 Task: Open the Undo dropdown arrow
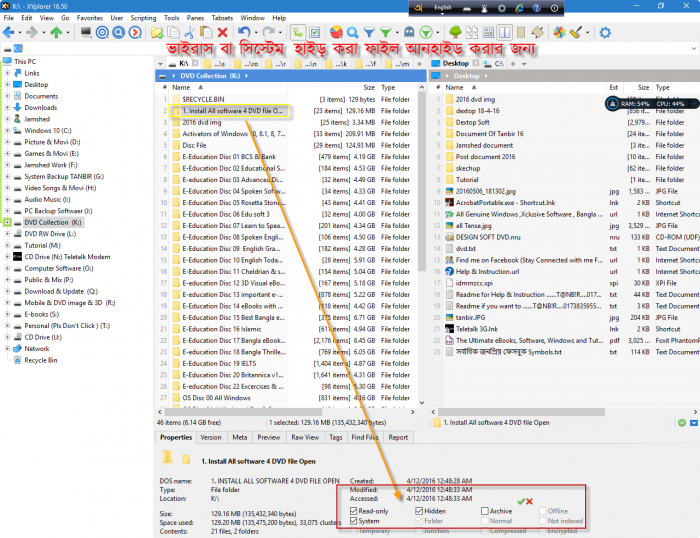coord(256,33)
